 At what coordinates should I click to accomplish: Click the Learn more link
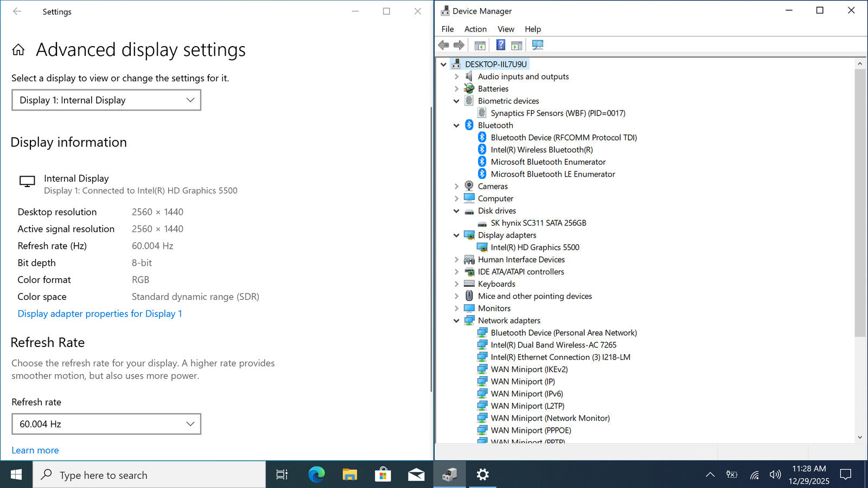pyautogui.click(x=35, y=450)
